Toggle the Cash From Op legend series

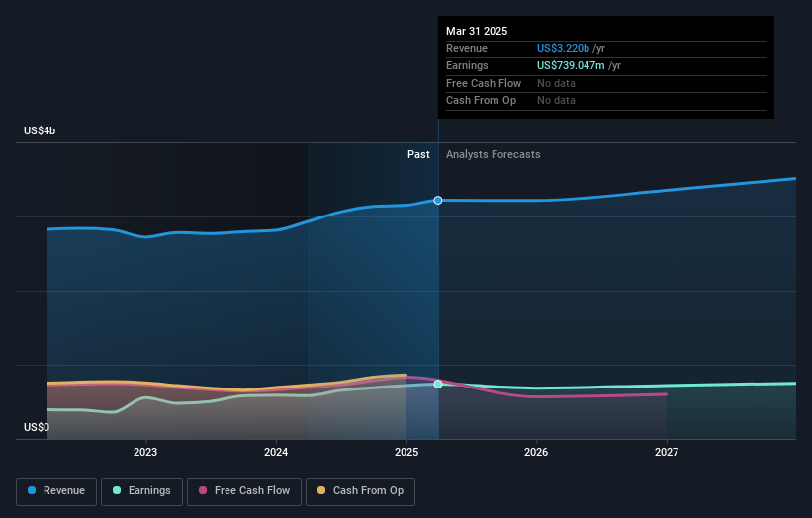pos(360,491)
